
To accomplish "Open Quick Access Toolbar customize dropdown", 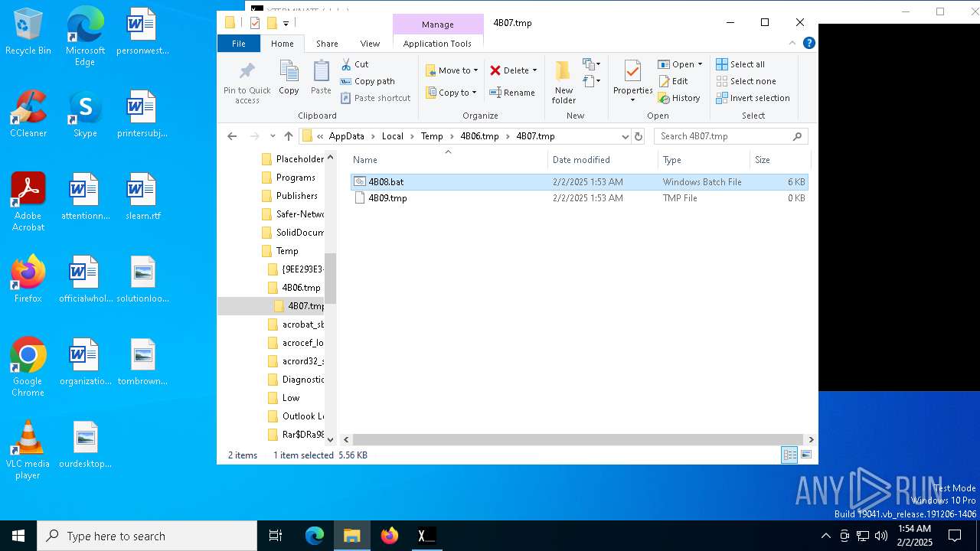I will pos(286,24).
